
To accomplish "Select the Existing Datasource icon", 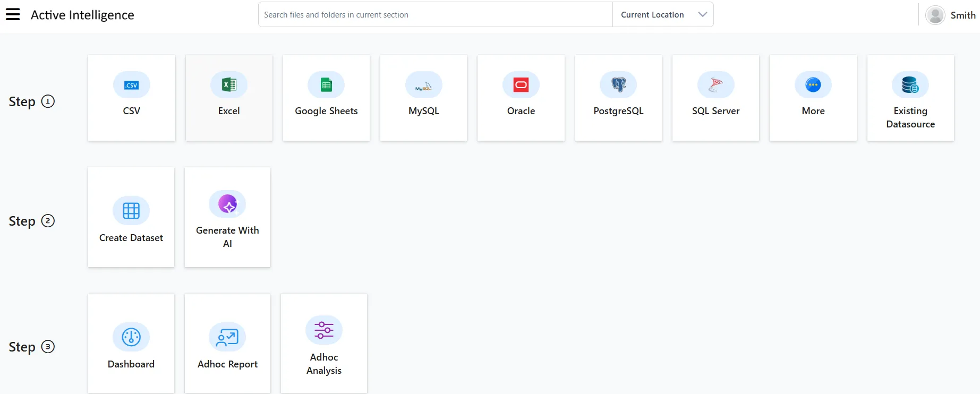I will [910, 85].
